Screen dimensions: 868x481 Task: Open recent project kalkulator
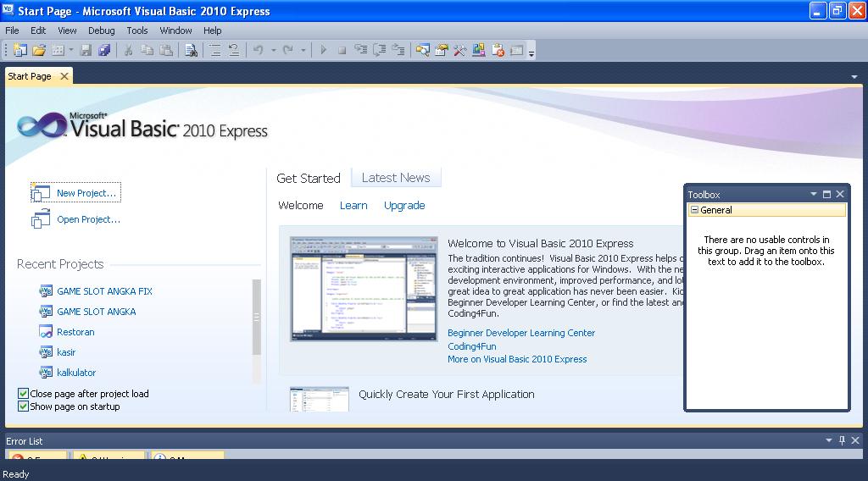(x=76, y=373)
